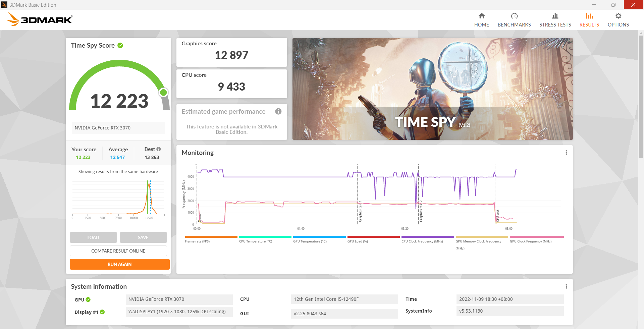Switch to Benchmarks tab
The width and height of the screenshot is (644, 329).
coord(514,20)
